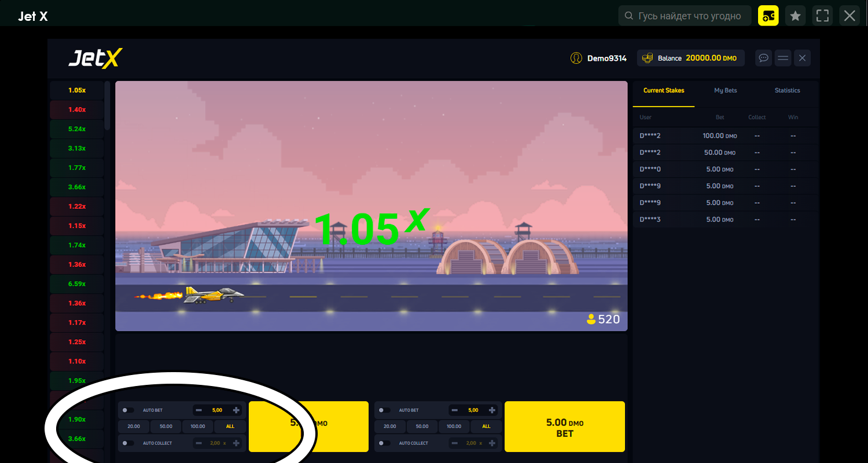Enable Auto Bet in the right panel
The height and width of the screenshot is (463, 868).
coord(384,410)
